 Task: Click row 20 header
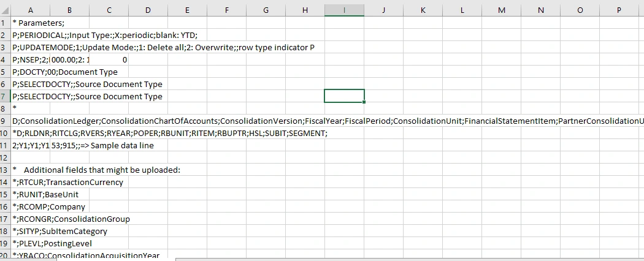point(5,255)
